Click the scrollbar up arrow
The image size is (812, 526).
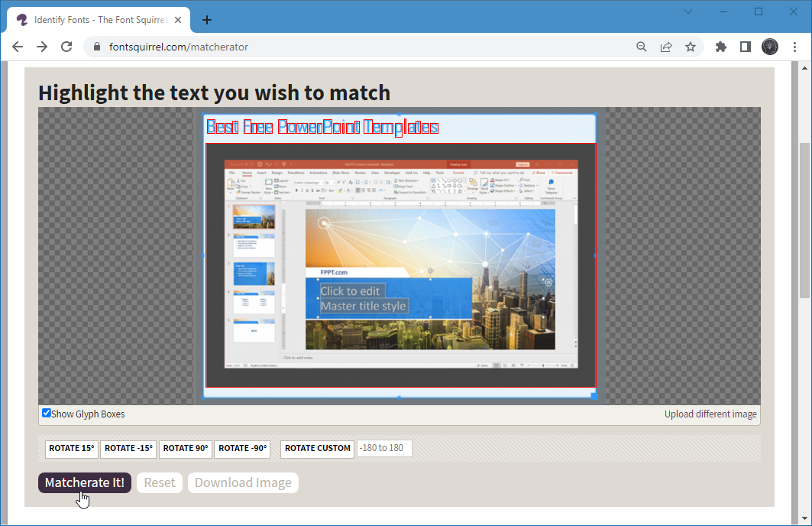click(x=804, y=68)
